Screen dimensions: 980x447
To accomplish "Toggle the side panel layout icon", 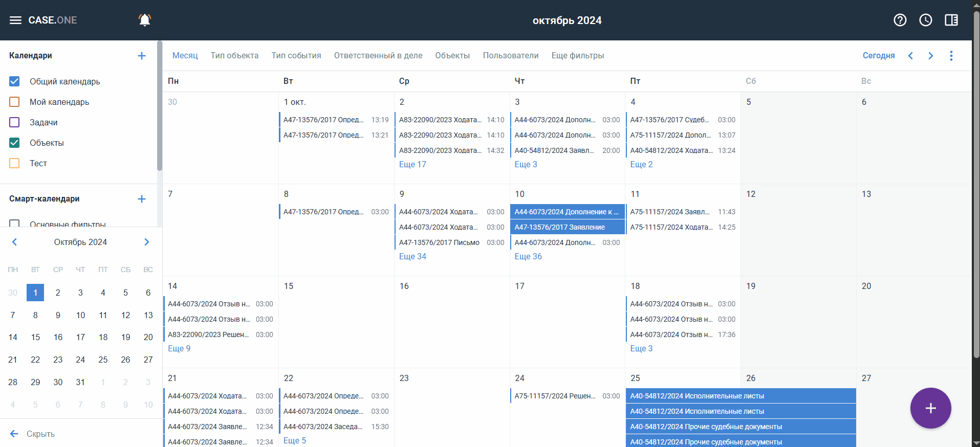I will click(951, 20).
